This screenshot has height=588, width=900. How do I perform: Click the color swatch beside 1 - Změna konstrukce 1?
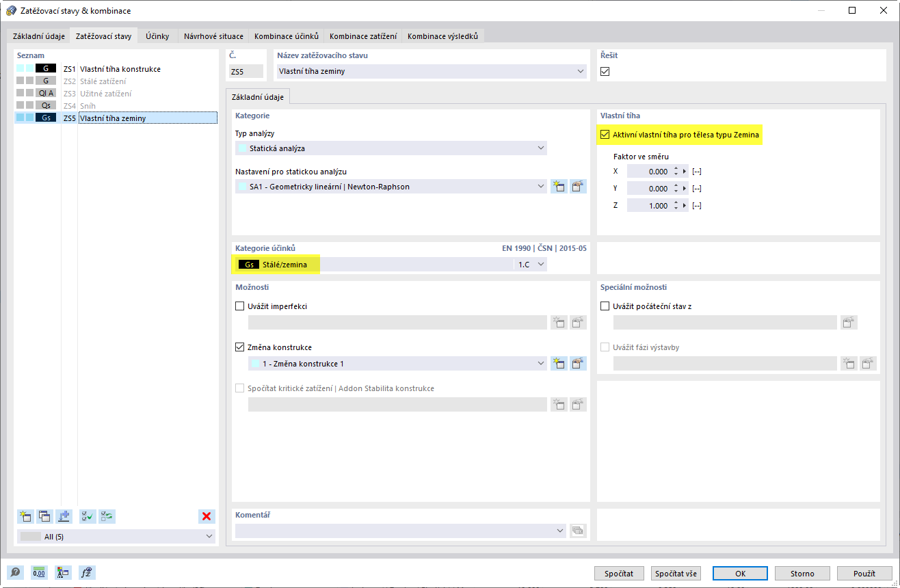tap(256, 364)
